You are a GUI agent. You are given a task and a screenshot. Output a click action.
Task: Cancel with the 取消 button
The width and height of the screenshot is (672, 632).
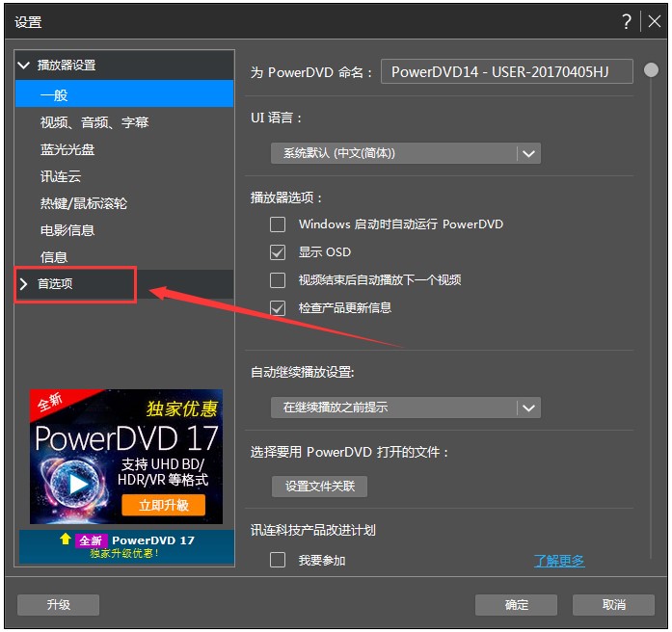(x=613, y=605)
